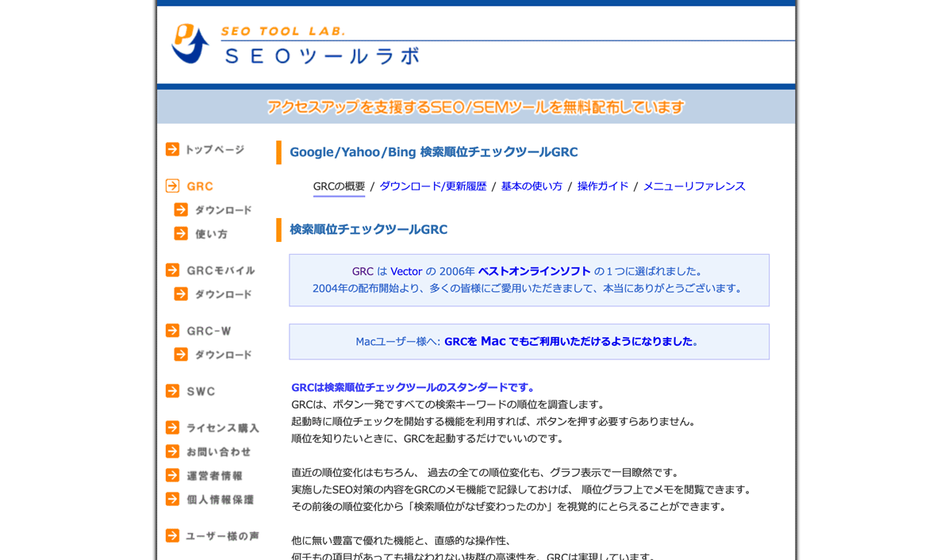Image resolution: width=952 pixels, height=560 pixels.
Task: Click the orange アクセスアップ banner text
Action: pyautogui.click(x=476, y=107)
